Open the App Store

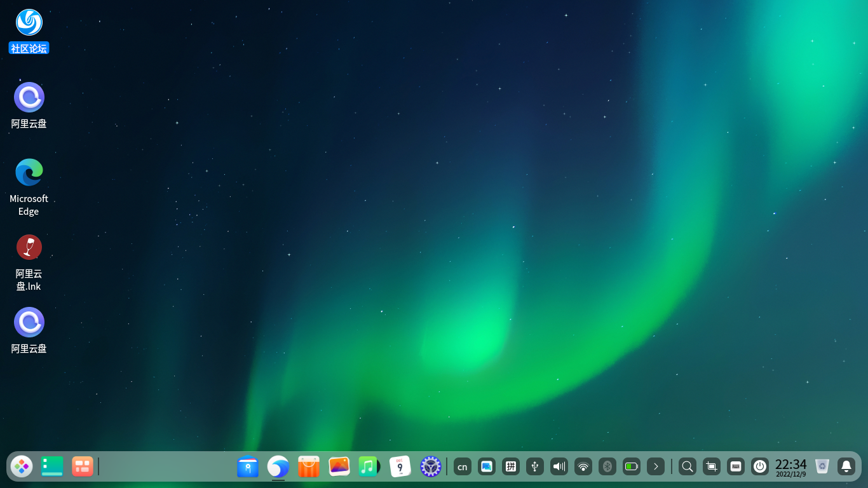308,466
